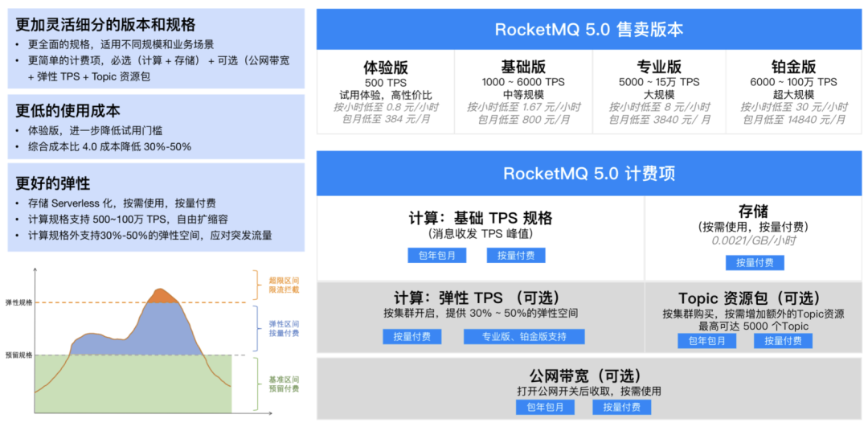Click the 弹性规格 axis label on chart
The image size is (868, 427).
[x=18, y=302]
